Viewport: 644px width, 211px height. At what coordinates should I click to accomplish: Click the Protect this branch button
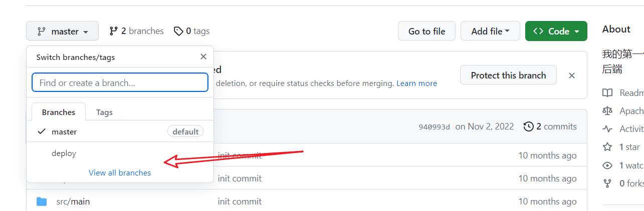pyautogui.click(x=508, y=75)
